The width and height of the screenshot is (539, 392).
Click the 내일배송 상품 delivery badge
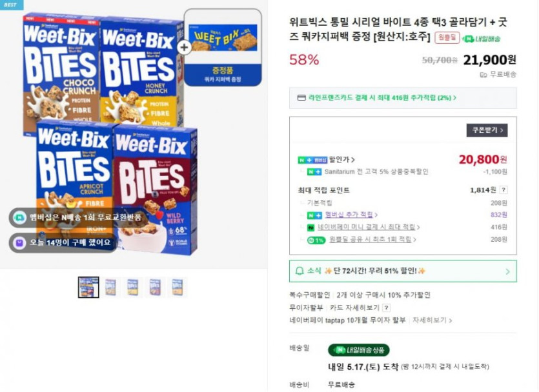coord(358,350)
